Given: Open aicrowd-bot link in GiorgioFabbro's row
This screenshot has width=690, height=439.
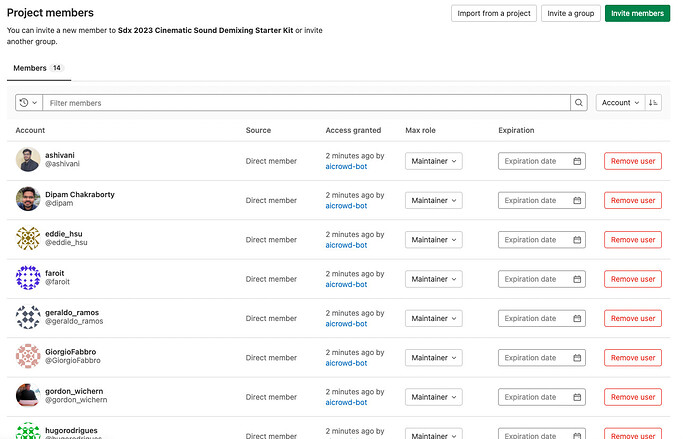Looking at the screenshot, I should click(346, 363).
